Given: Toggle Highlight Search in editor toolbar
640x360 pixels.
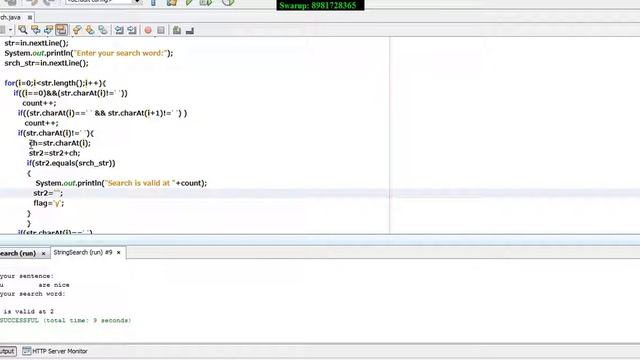Looking at the screenshot, I should [x=61, y=30].
